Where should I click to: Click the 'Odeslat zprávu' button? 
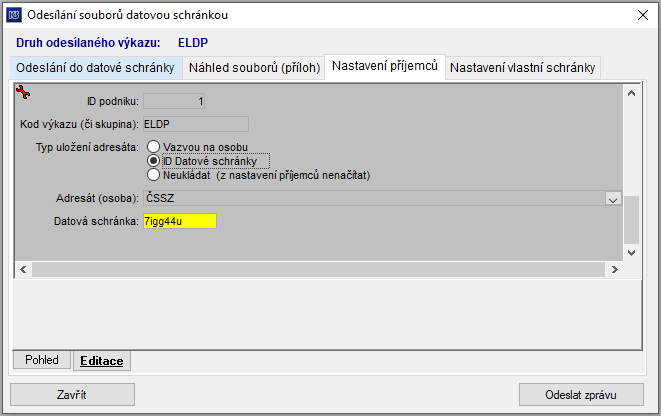(x=581, y=395)
